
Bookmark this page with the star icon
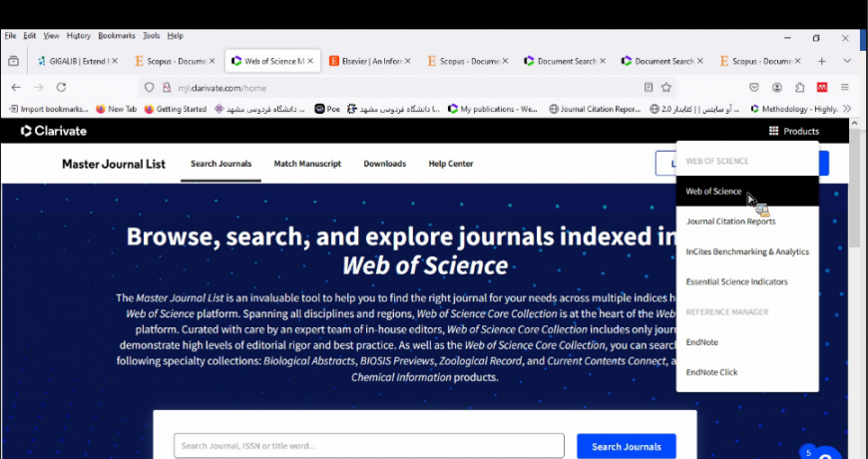tap(665, 88)
